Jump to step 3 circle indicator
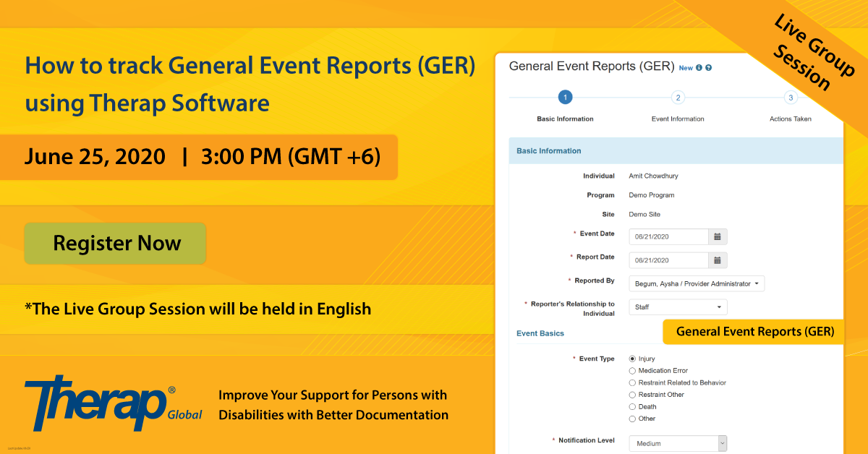This screenshot has width=868, height=454. pos(791,98)
